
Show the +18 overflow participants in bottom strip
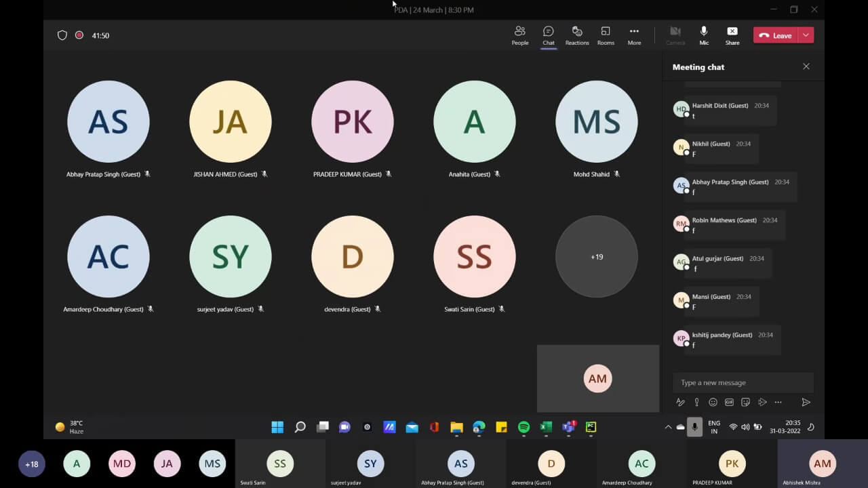click(31, 464)
